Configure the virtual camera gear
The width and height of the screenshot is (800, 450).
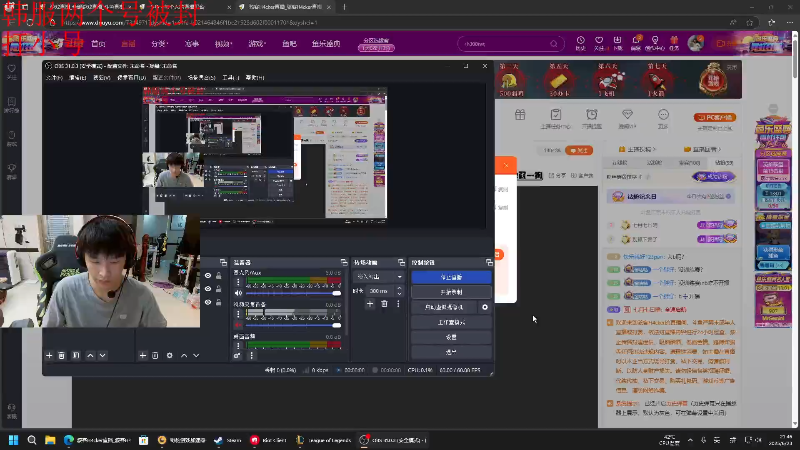point(485,307)
